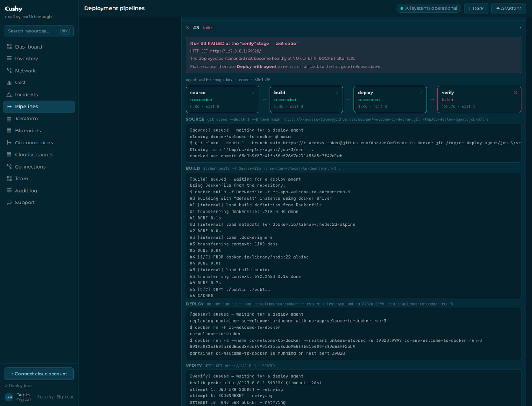Viewport: 532px width, 406px height.
Task: Click the DA user avatar
Action: click(9, 397)
